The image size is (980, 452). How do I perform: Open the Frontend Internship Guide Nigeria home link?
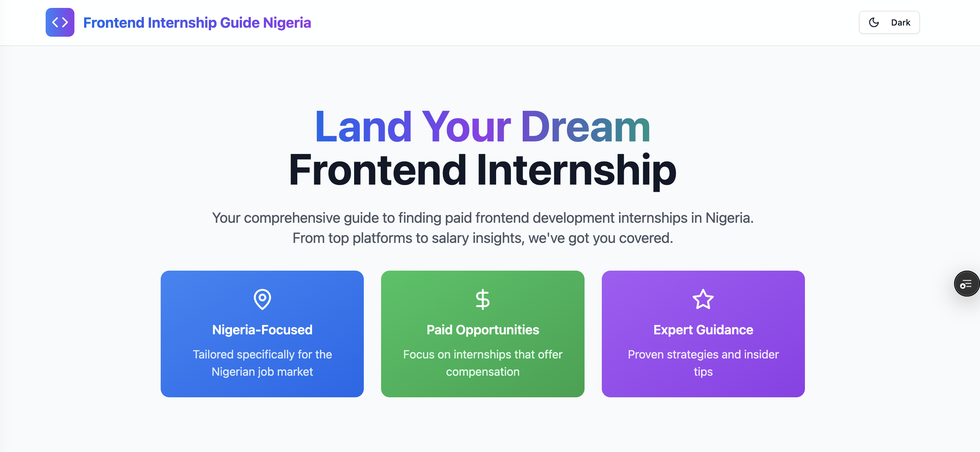(197, 23)
